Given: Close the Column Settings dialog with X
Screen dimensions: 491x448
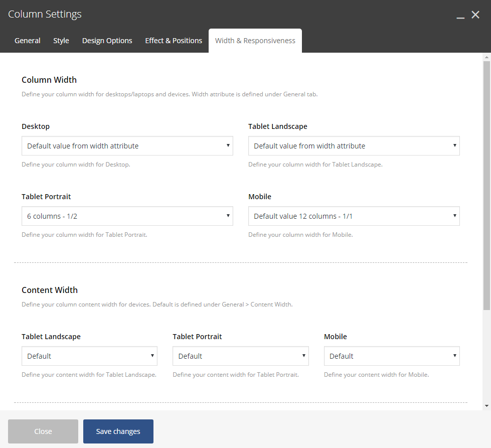Looking at the screenshot, I should point(475,15).
